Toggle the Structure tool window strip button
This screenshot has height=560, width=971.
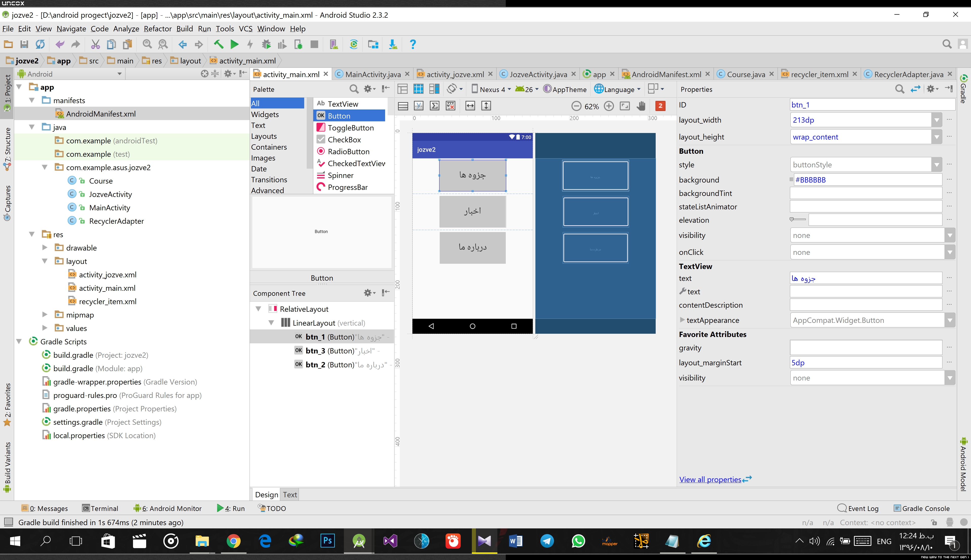pos(7,149)
